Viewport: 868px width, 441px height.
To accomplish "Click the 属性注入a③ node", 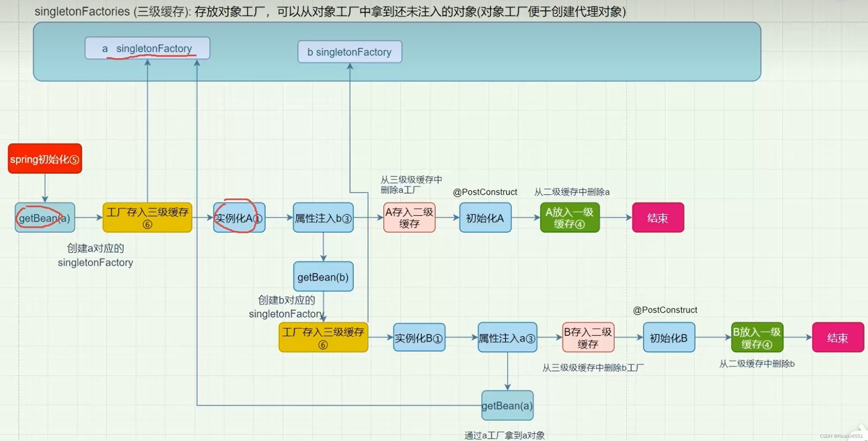I will [x=507, y=337].
